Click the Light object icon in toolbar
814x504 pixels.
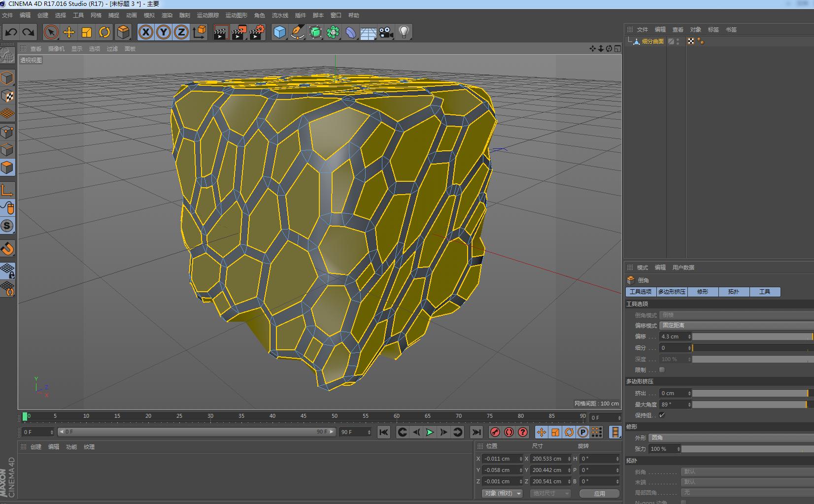404,32
